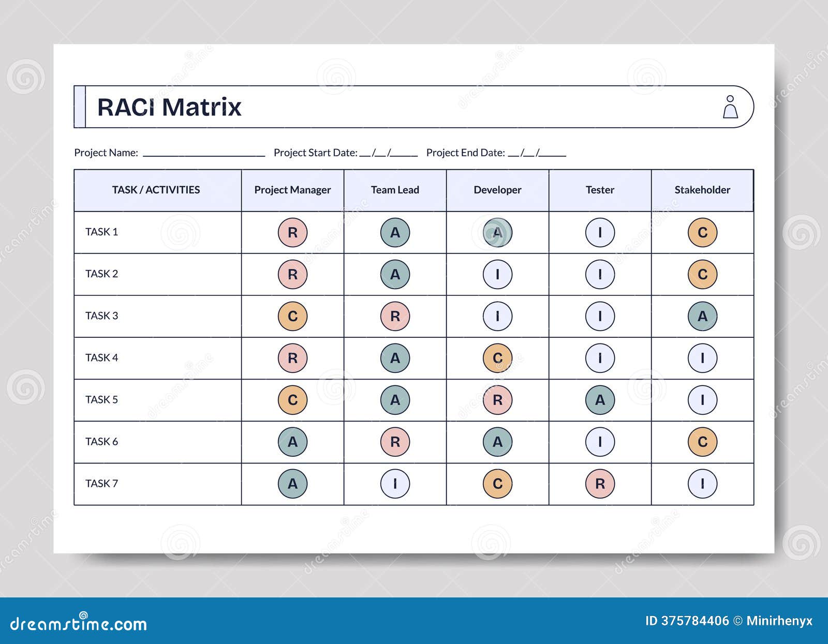Select the C circle for Task 4 Developer
828x644 pixels.
pos(497,357)
